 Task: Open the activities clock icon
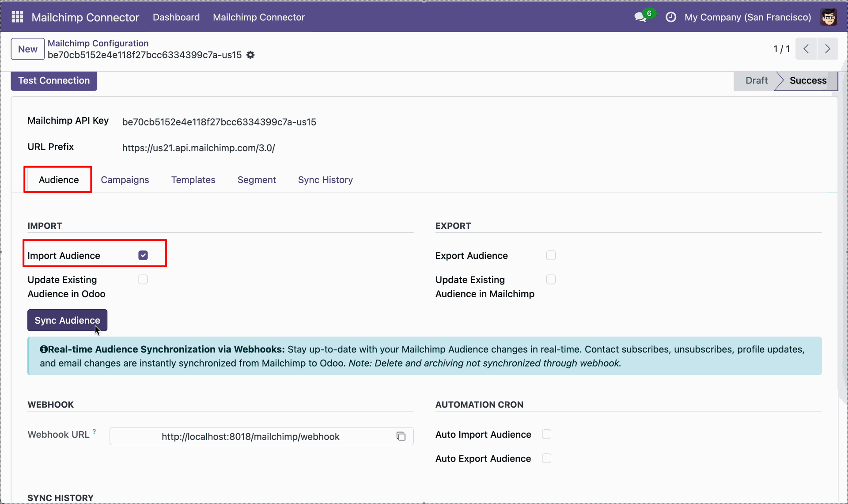670,17
